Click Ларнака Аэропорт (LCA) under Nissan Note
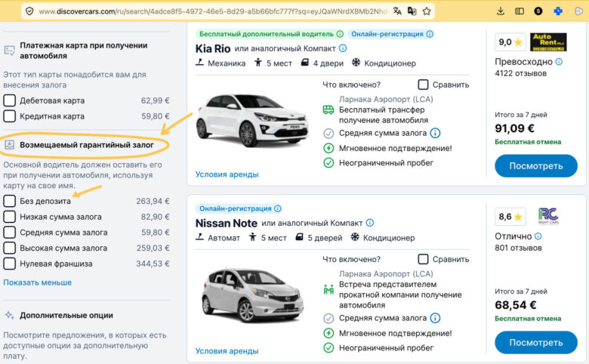589x364 pixels. tap(386, 274)
